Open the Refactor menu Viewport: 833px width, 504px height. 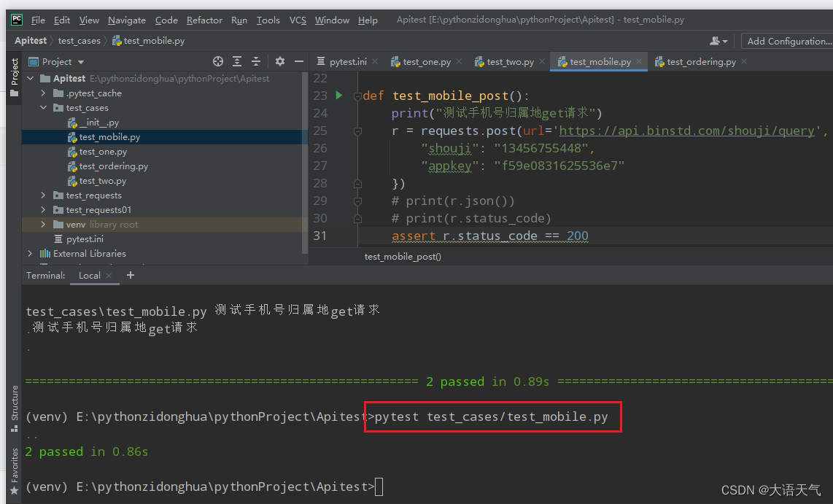click(204, 20)
